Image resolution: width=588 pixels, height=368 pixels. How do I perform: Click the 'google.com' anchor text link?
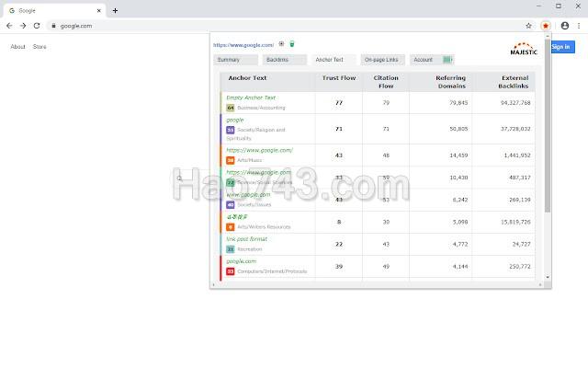[241, 261]
